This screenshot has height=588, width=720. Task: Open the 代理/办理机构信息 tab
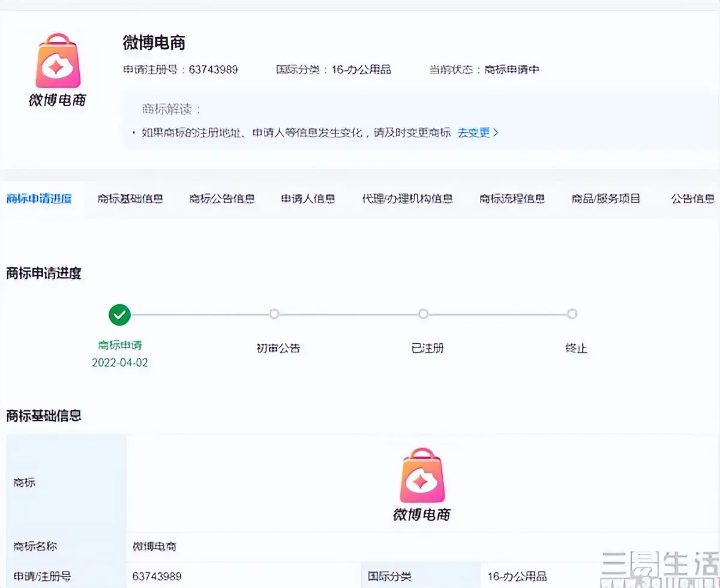pyautogui.click(x=407, y=199)
